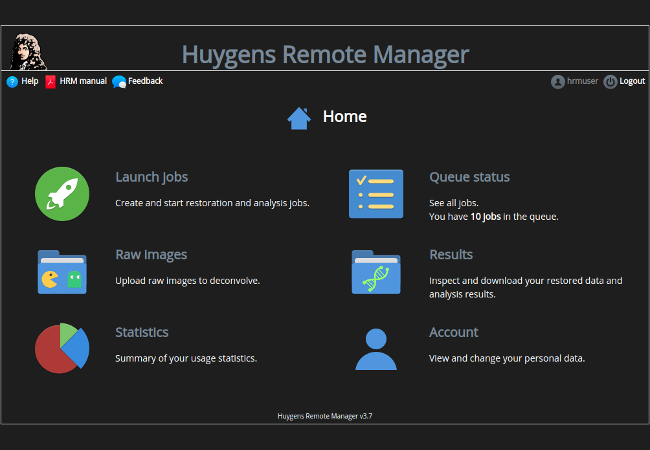
Task: Click the hrmuser username in the top bar
Action: pyautogui.click(x=581, y=82)
